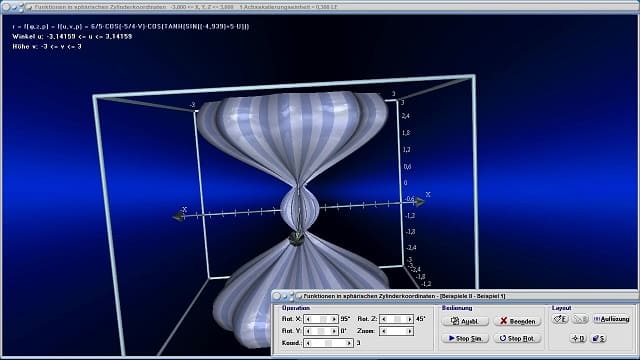The width and height of the screenshot is (640, 360).
Task: Click the Operation group label
Action: [x=296, y=308]
